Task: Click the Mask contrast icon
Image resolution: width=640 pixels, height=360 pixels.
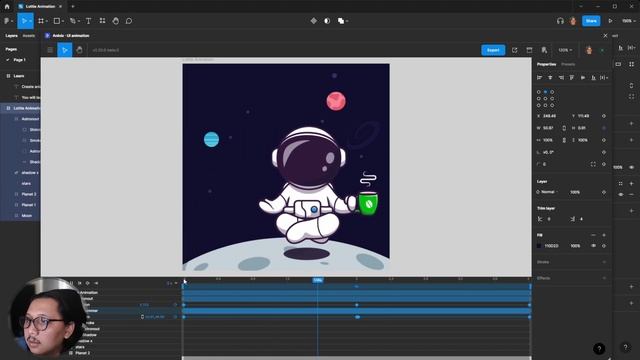Action: click(327, 21)
